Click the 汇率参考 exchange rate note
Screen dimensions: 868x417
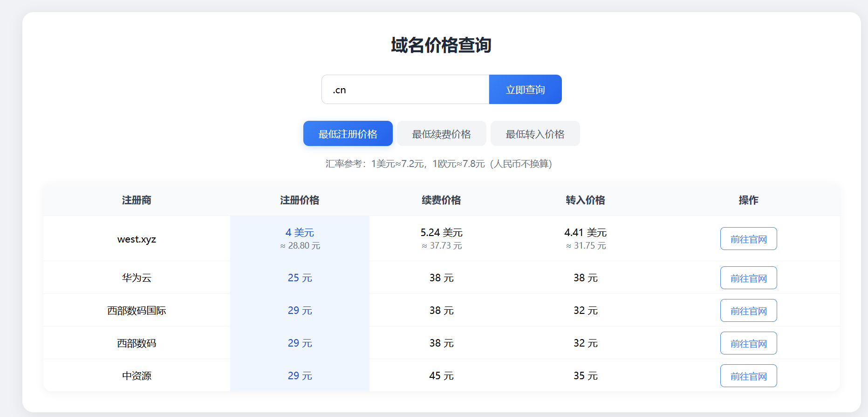[438, 164]
